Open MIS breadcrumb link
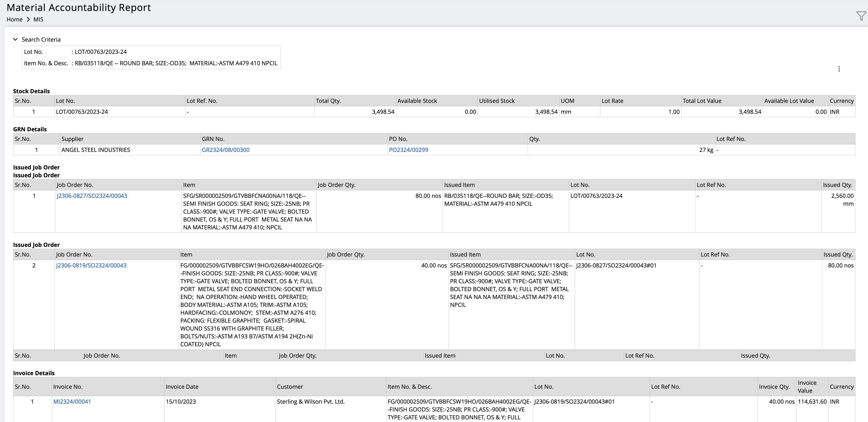Image resolution: width=868 pixels, height=422 pixels. point(38,19)
